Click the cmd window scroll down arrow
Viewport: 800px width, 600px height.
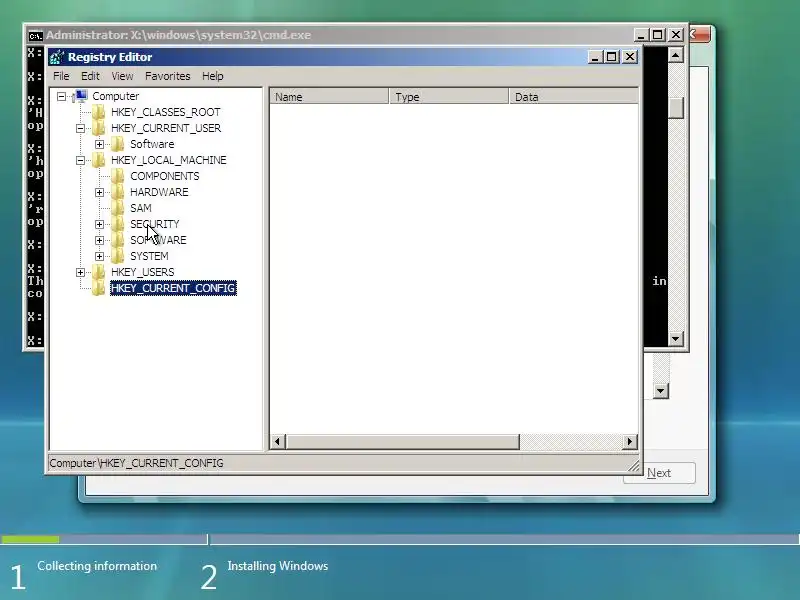pos(676,338)
